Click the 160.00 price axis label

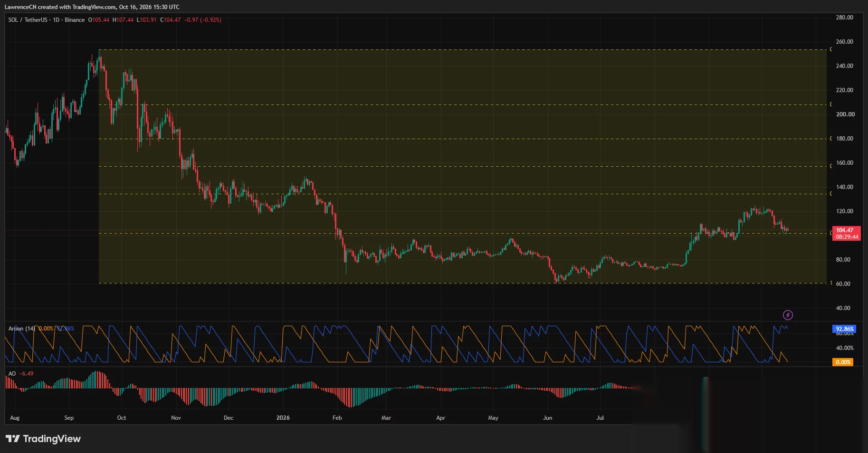(844, 163)
